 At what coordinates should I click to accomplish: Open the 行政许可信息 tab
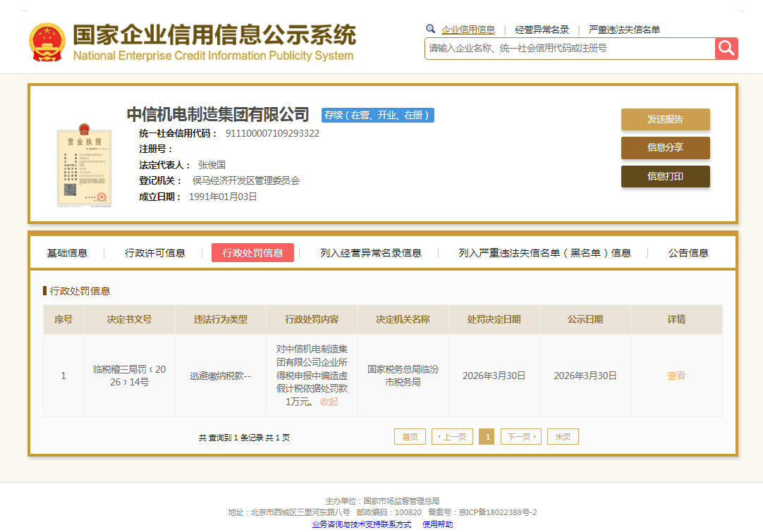point(155,253)
